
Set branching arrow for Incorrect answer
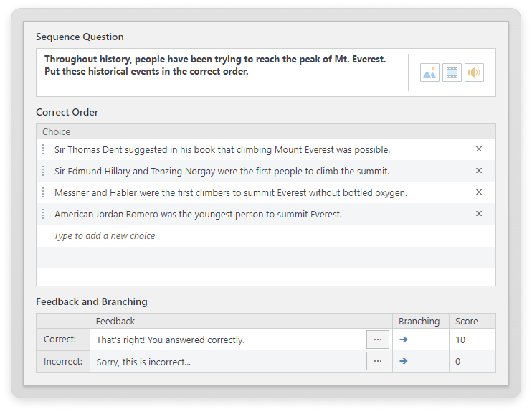click(404, 361)
